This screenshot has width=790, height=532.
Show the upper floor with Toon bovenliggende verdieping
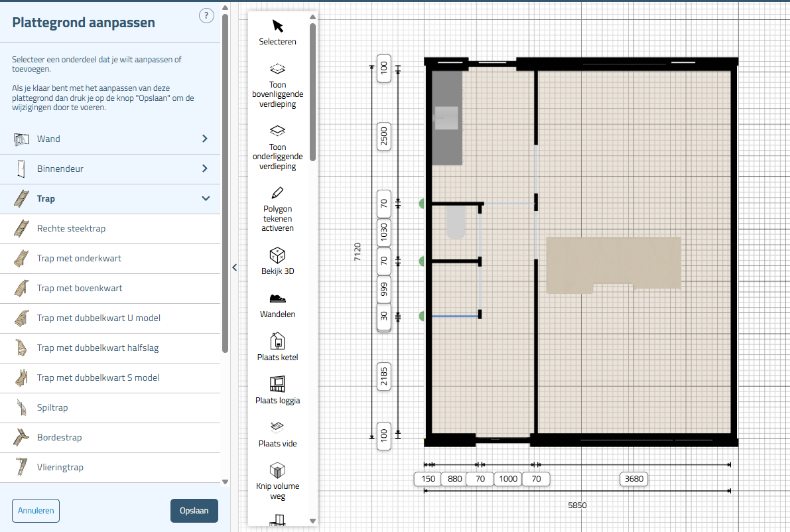point(277,85)
